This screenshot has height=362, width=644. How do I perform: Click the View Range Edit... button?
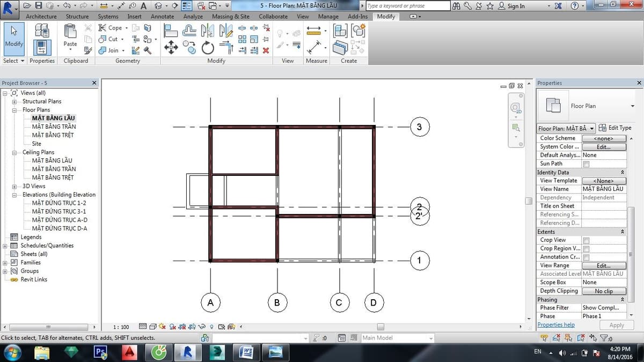point(604,265)
